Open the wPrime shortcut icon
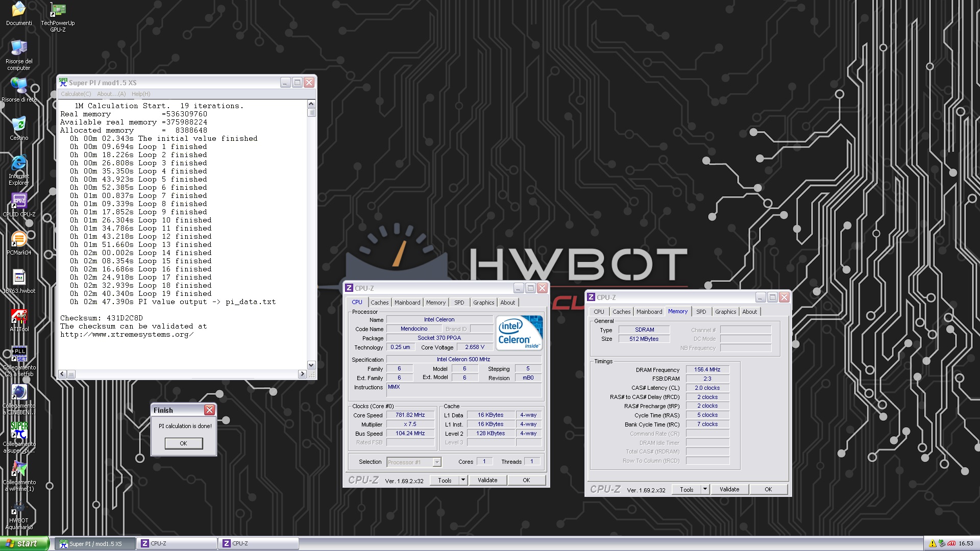 click(19, 476)
